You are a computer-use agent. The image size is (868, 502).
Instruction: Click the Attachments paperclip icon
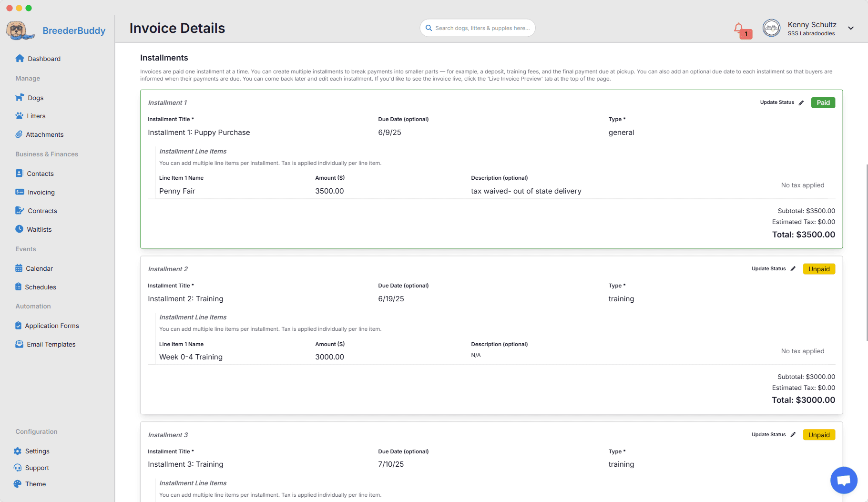click(19, 134)
